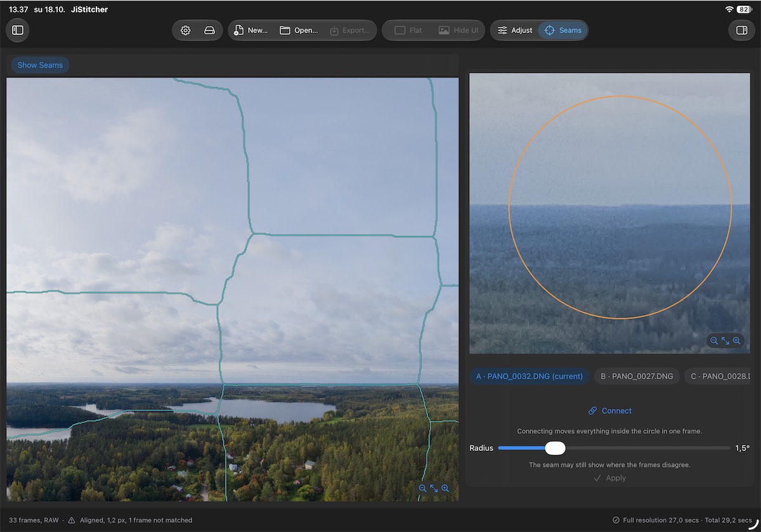Click the radius value 1,5°
Viewport: 761px width, 532px height.
click(743, 448)
